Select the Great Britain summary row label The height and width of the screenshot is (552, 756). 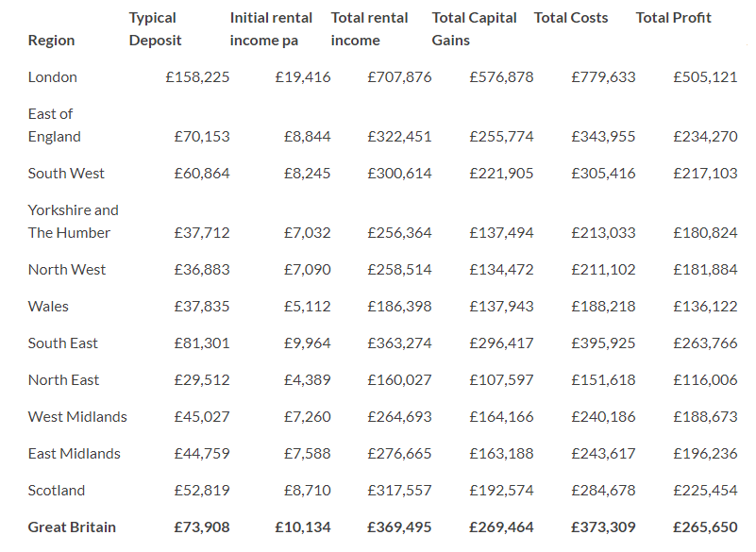(72, 527)
